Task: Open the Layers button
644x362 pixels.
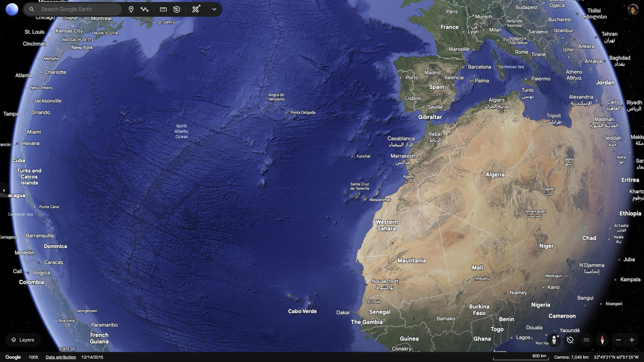Action: (x=23, y=340)
